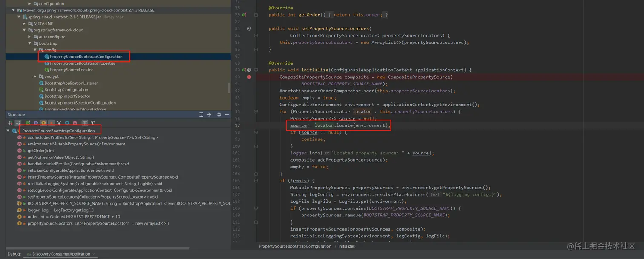The height and width of the screenshot is (259, 644).
Task: Click field icon of order: int
Action: click(19, 217)
